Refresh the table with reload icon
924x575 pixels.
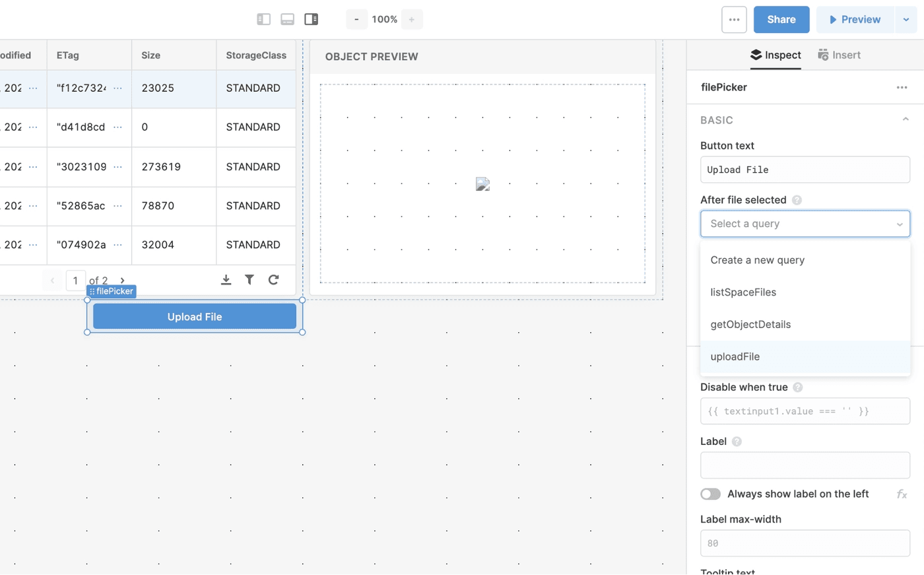click(x=273, y=280)
